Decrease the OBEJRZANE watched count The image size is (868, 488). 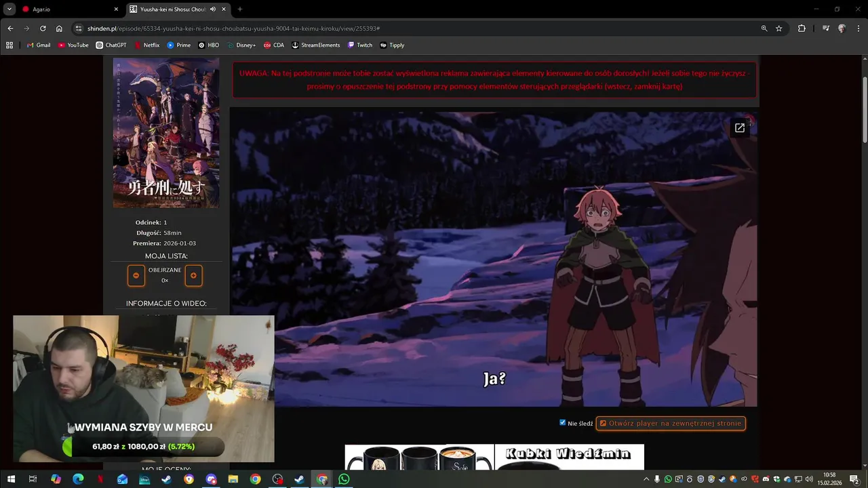[x=136, y=275]
